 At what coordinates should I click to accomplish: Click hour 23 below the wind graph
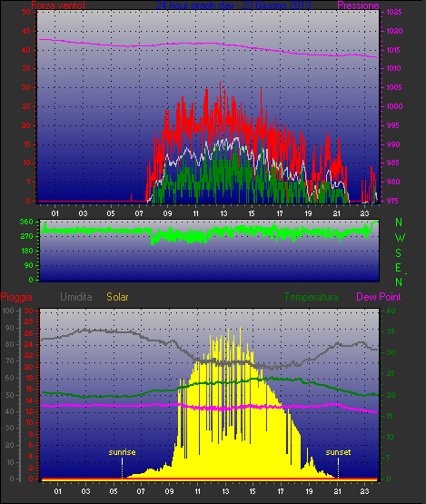click(364, 213)
